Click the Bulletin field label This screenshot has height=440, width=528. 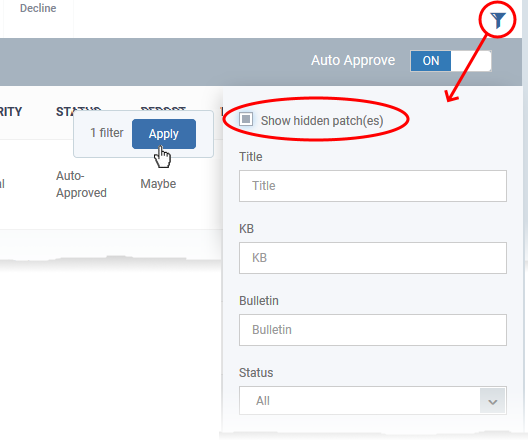click(x=259, y=301)
